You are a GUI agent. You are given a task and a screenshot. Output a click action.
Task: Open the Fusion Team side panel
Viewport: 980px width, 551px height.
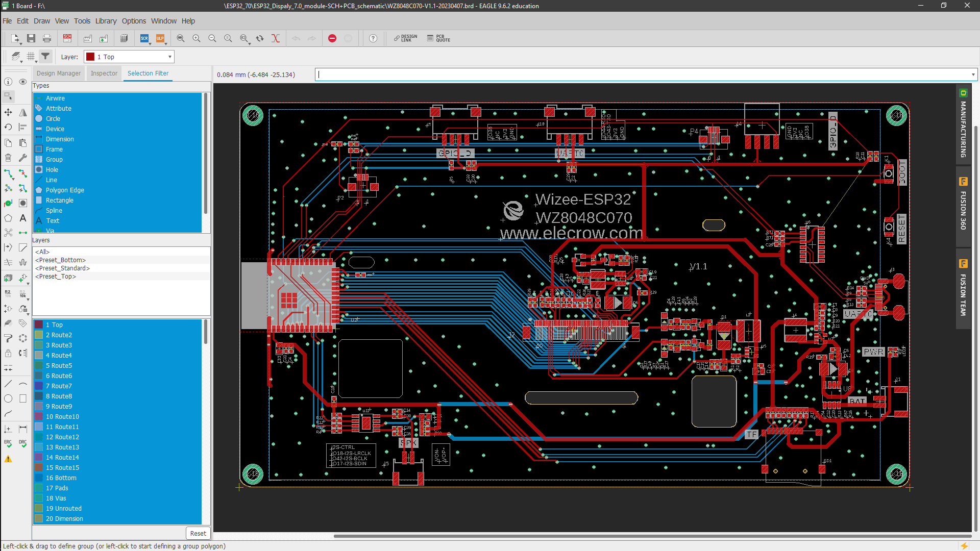pyautogui.click(x=963, y=290)
